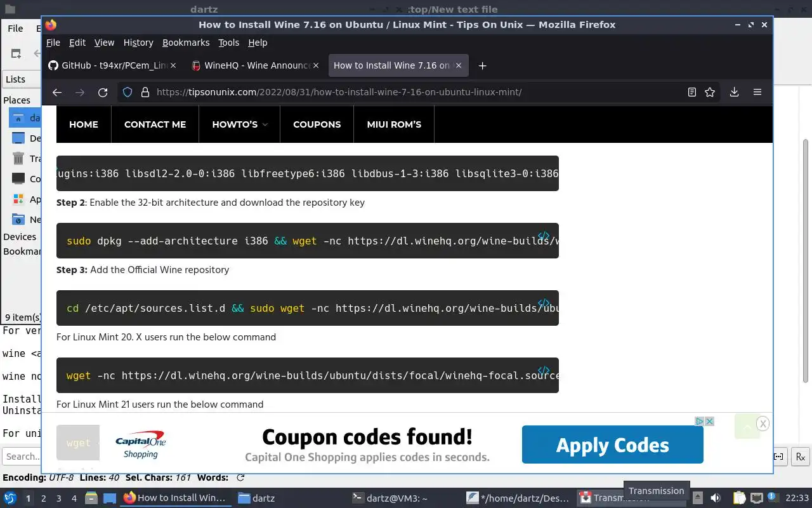The image size is (812, 508).
Task: Toggle the Rx regex search option in editor
Action: (801, 457)
